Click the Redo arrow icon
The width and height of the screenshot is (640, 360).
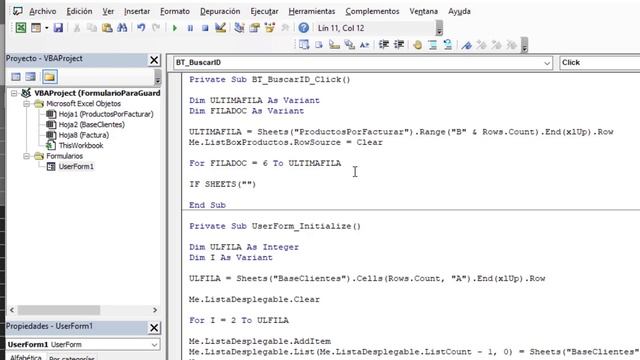(x=156, y=28)
